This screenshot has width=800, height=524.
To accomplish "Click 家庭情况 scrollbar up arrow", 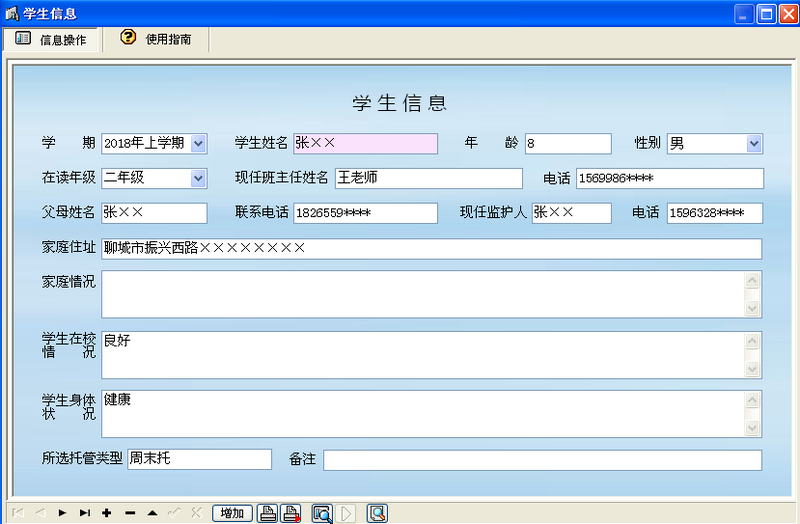I will click(753, 281).
